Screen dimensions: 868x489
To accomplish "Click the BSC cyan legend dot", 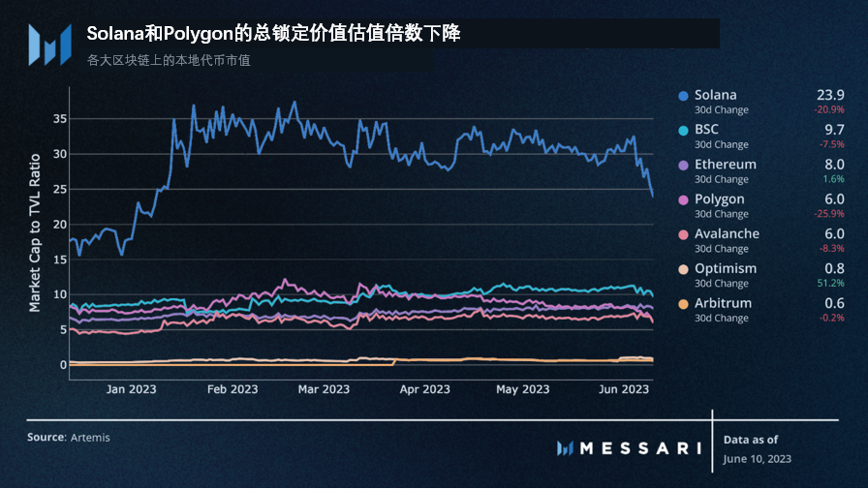I will 684,131.
